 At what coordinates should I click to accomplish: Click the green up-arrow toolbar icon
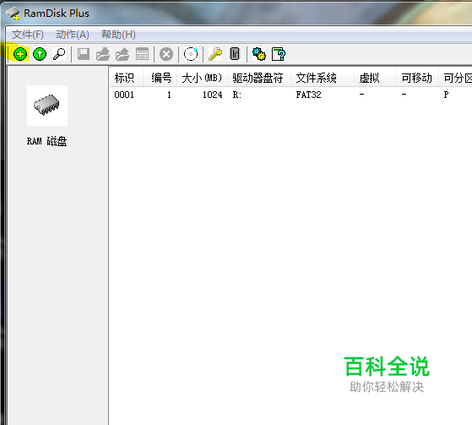click(40, 54)
